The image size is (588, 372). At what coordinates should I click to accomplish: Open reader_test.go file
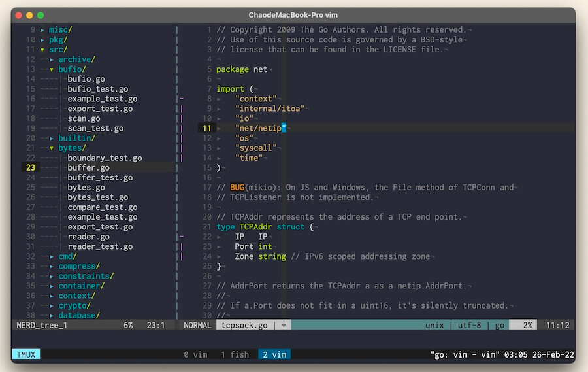point(100,246)
